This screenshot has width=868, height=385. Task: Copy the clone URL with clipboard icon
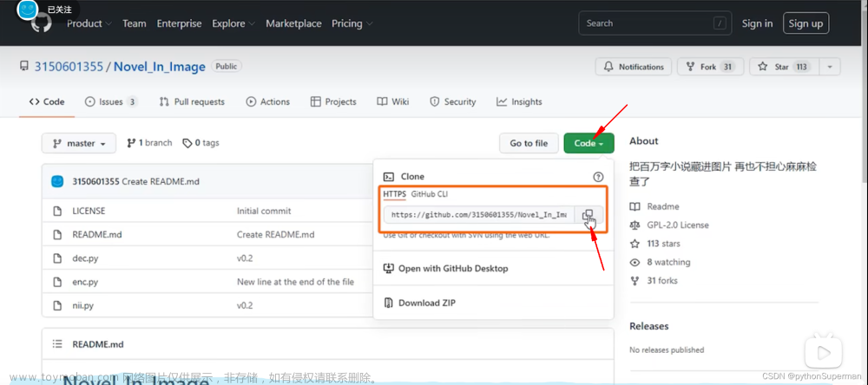coord(589,215)
